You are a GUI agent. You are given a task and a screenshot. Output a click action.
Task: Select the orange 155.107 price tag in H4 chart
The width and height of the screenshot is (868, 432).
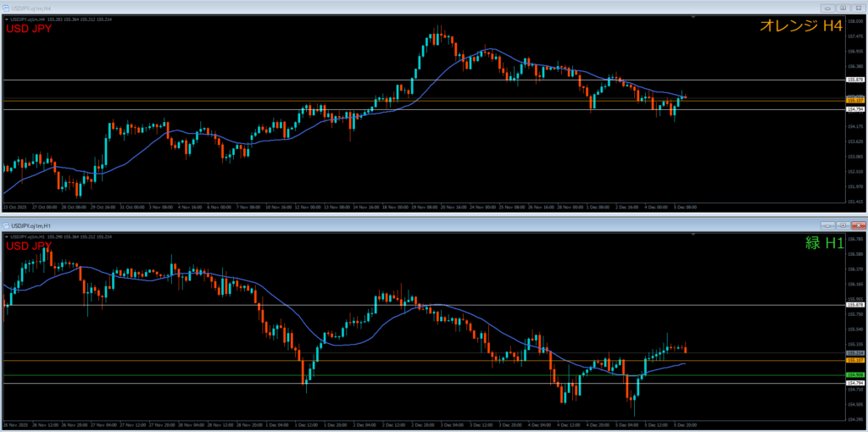point(854,100)
